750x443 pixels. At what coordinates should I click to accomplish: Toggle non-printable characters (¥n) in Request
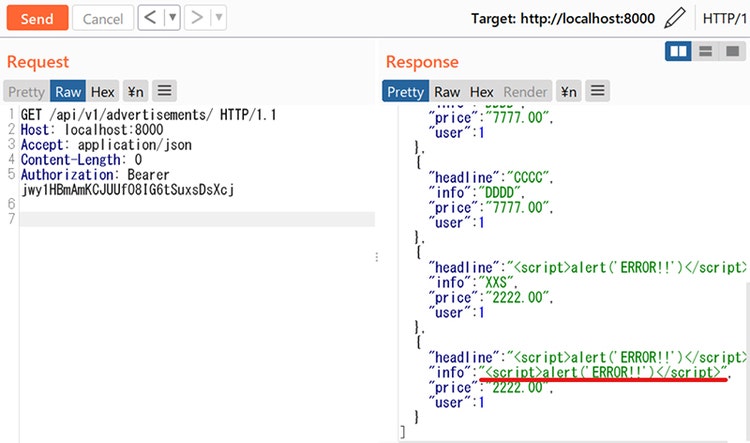click(135, 91)
